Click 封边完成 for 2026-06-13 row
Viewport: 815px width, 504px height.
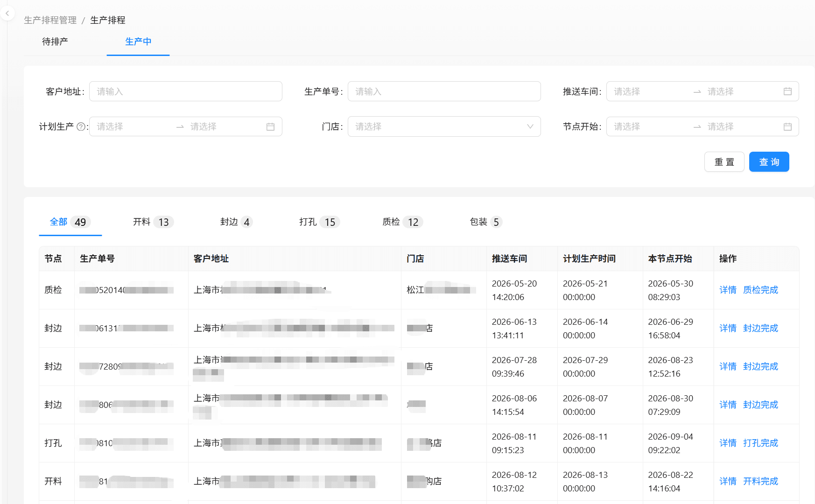[760, 328]
